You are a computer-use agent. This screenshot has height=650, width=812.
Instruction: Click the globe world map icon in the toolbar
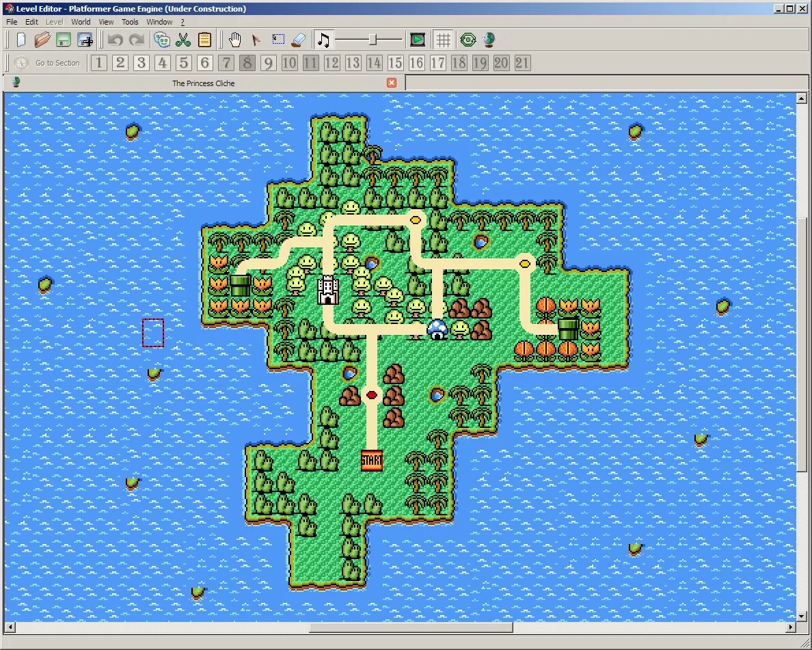(x=489, y=40)
